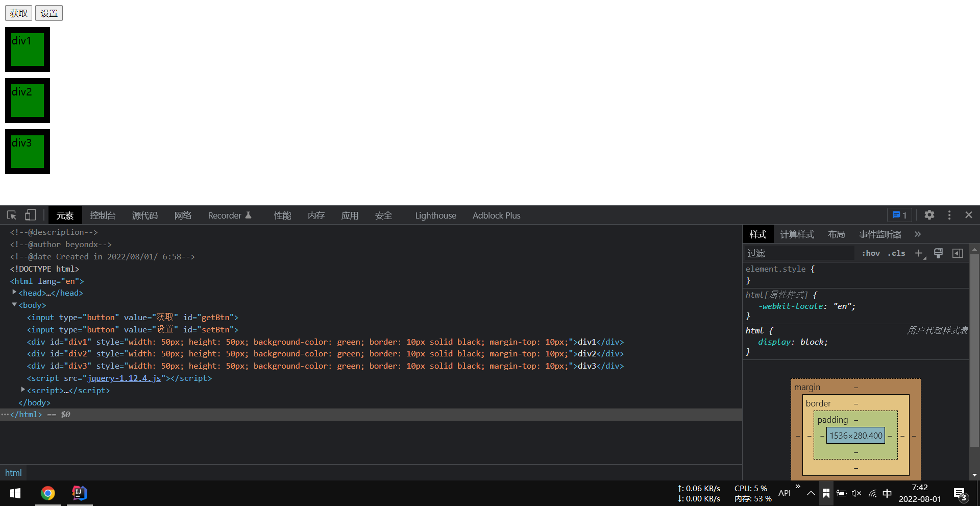980x506 pixels.
Task: Click the battery tray icon
Action: coord(841,493)
